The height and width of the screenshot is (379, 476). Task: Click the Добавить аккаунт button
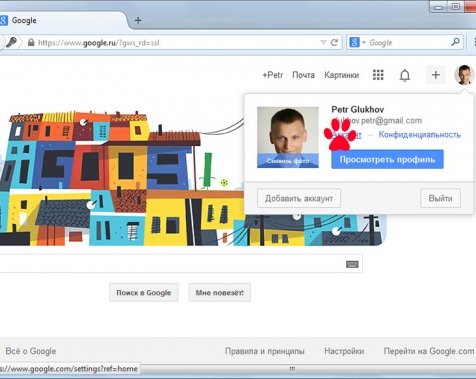pos(299,198)
